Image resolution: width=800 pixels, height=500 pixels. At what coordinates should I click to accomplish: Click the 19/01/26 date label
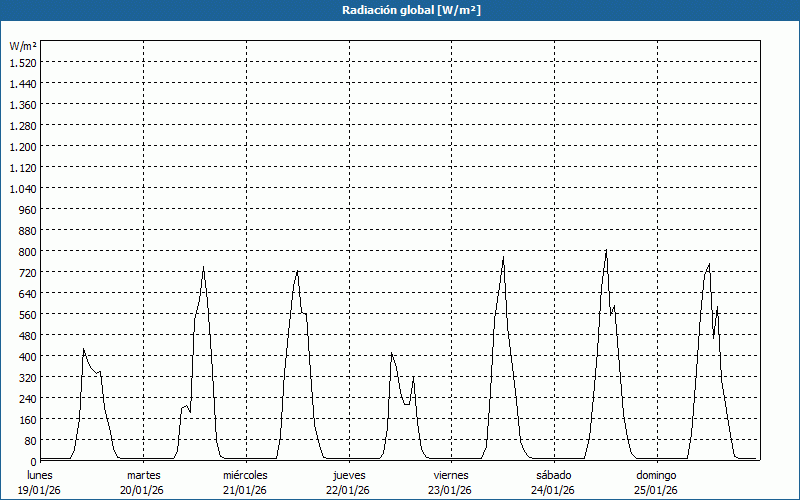pyautogui.click(x=40, y=490)
